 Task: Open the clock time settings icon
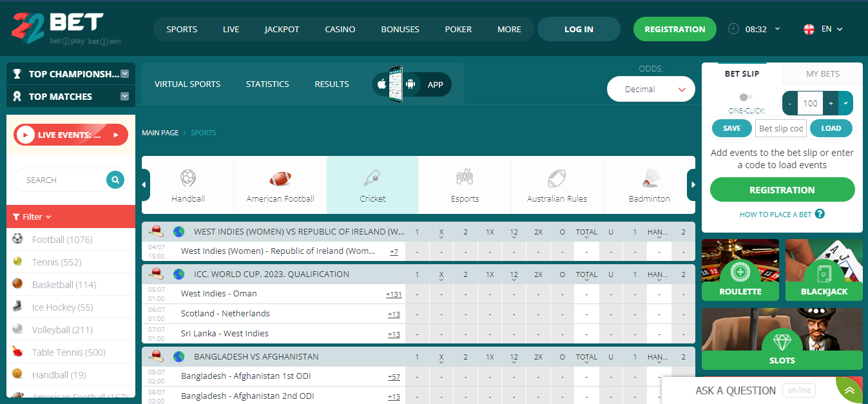click(733, 29)
